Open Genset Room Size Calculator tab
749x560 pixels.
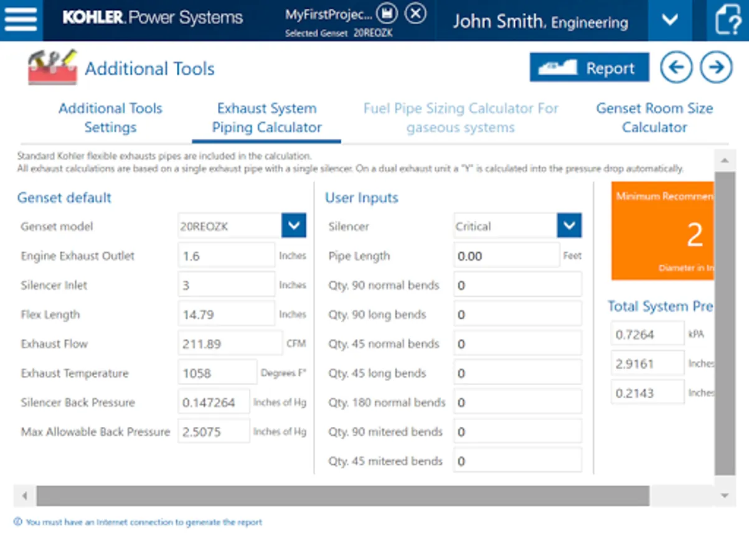[x=654, y=118]
